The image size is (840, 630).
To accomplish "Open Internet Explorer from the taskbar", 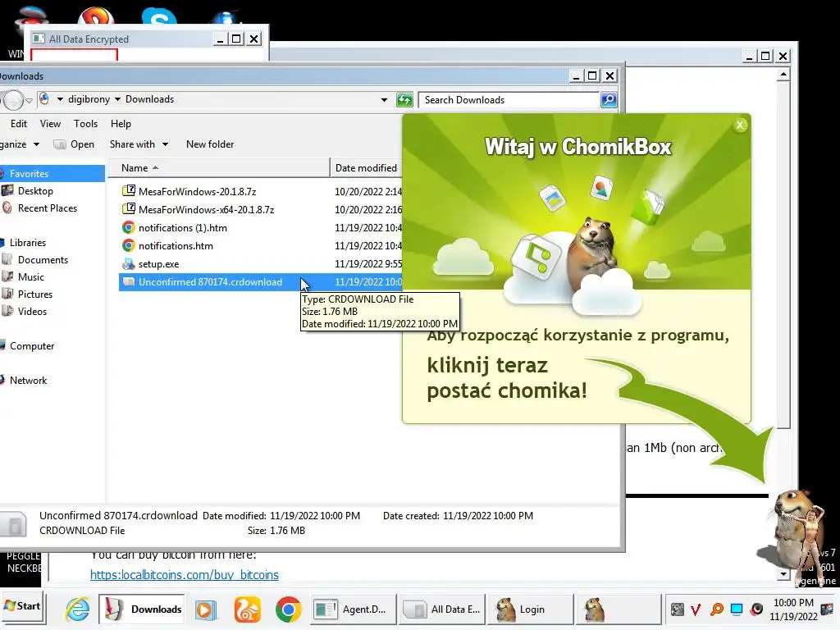I will click(x=78, y=609).
